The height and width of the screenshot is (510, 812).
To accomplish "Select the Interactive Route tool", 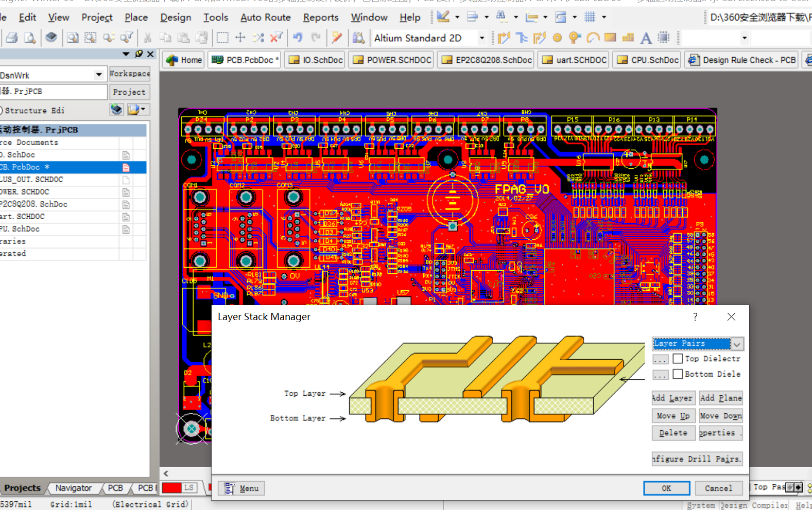I will pyautogui.click(x=504, y=38).
